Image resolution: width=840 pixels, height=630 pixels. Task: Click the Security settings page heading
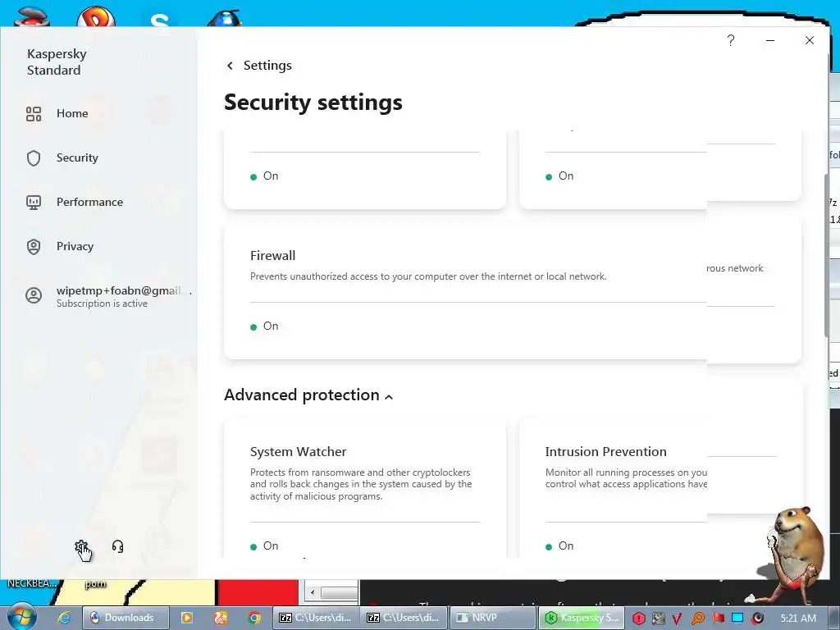tap(313, 102)
